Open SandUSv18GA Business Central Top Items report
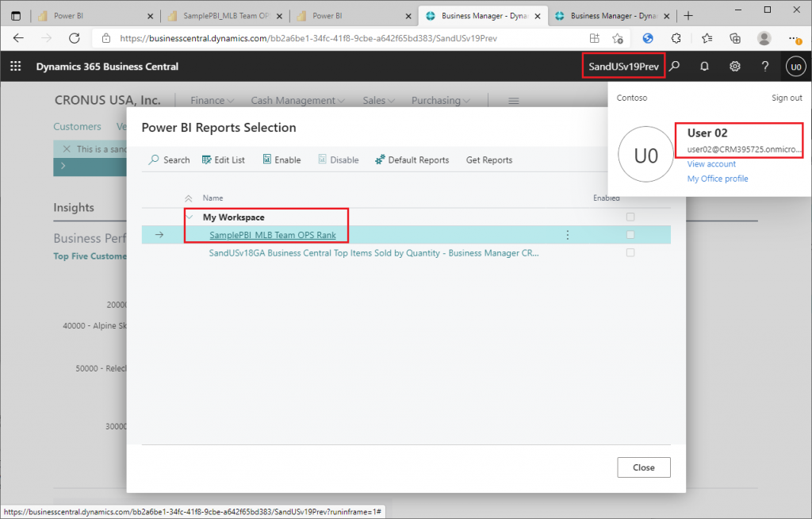The width and height of the screenshot is (812, 519). (x=373, y=253)
